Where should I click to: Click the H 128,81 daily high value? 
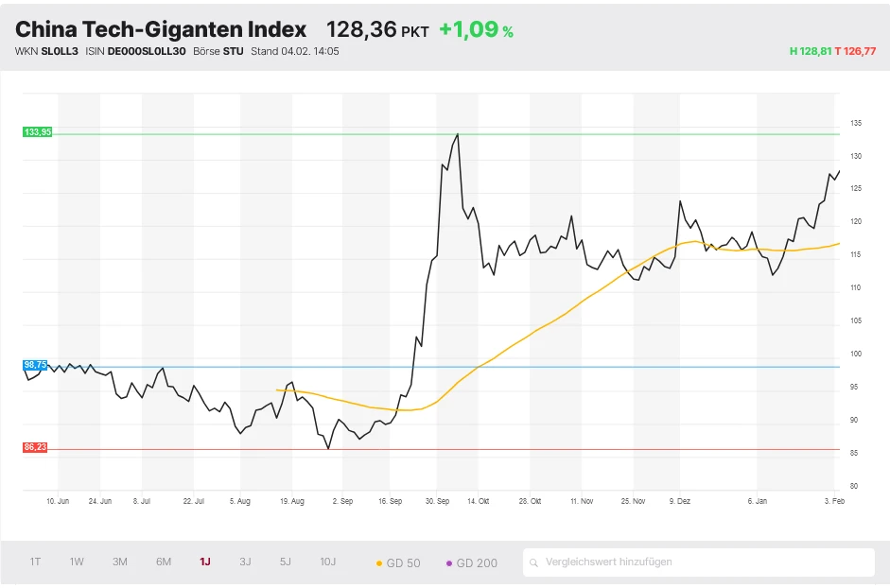(x=811, y=52)
